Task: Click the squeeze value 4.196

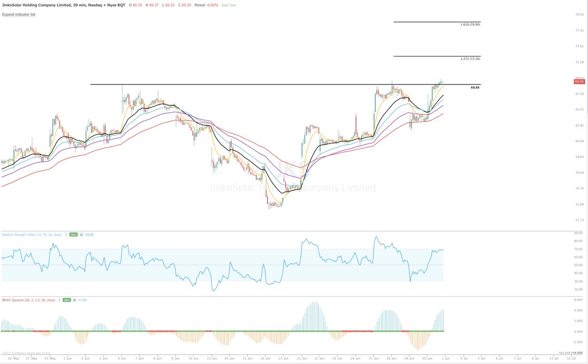Action: (x=83, y=300)
